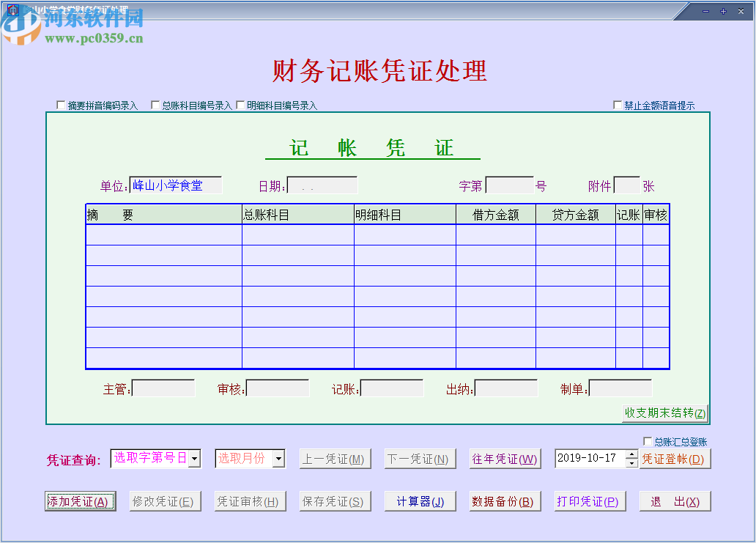Screen dimensions: 756x543
Task: Open the calculator via 计算器(J)
Action: point(420,500)
